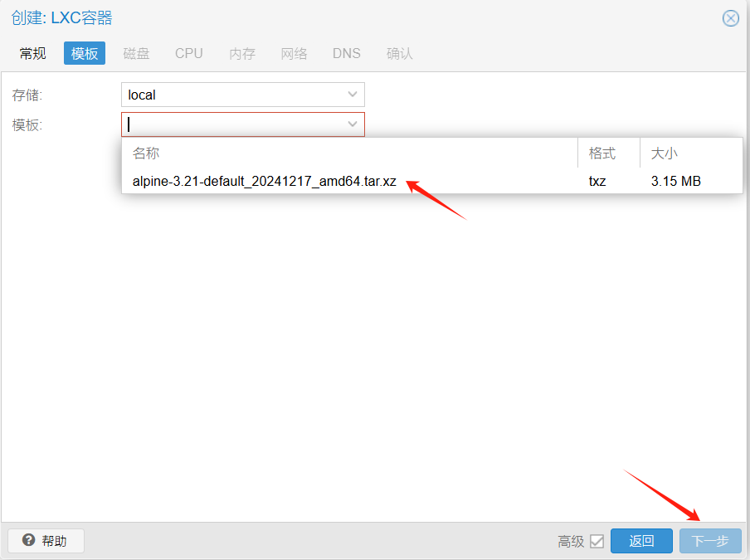Jump to the 确认 tab

(x=399, y=53)
